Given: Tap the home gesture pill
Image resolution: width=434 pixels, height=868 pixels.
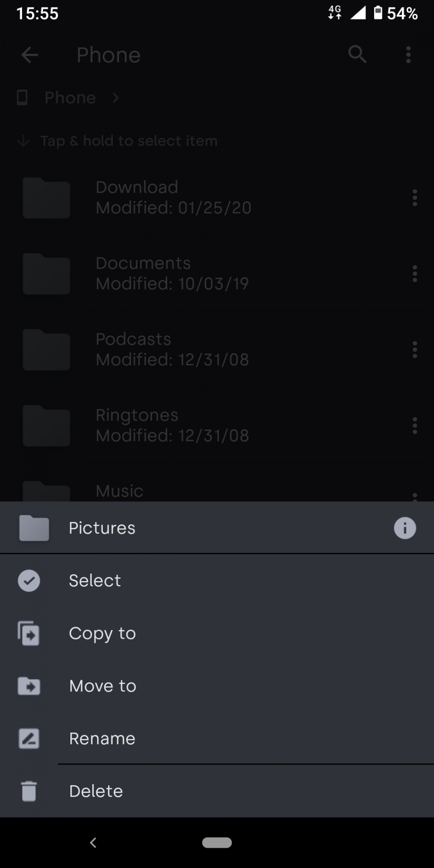Looking at the screenshot, I should click(217, 842).
